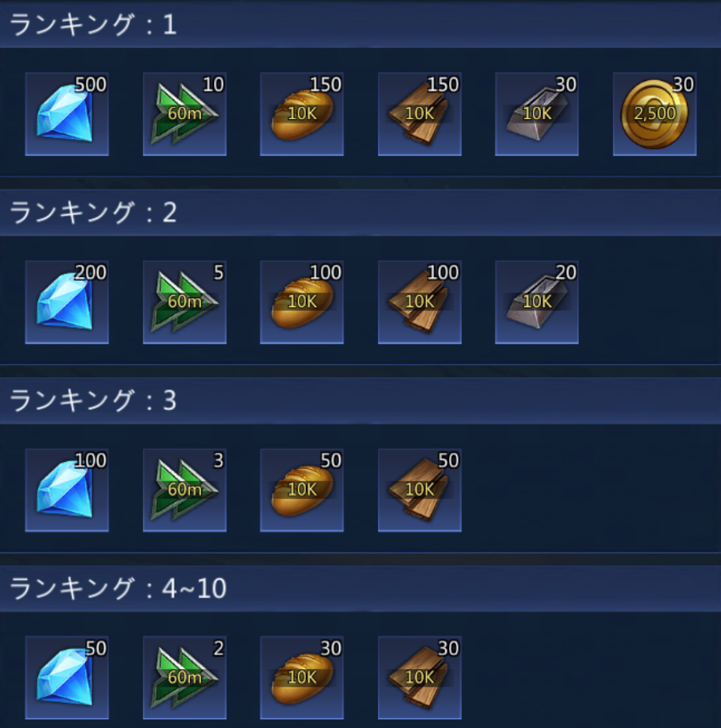Screen dimensions: 721x728
Task: Tap the 150 bread 10K reward
Action: click(302, 114)
